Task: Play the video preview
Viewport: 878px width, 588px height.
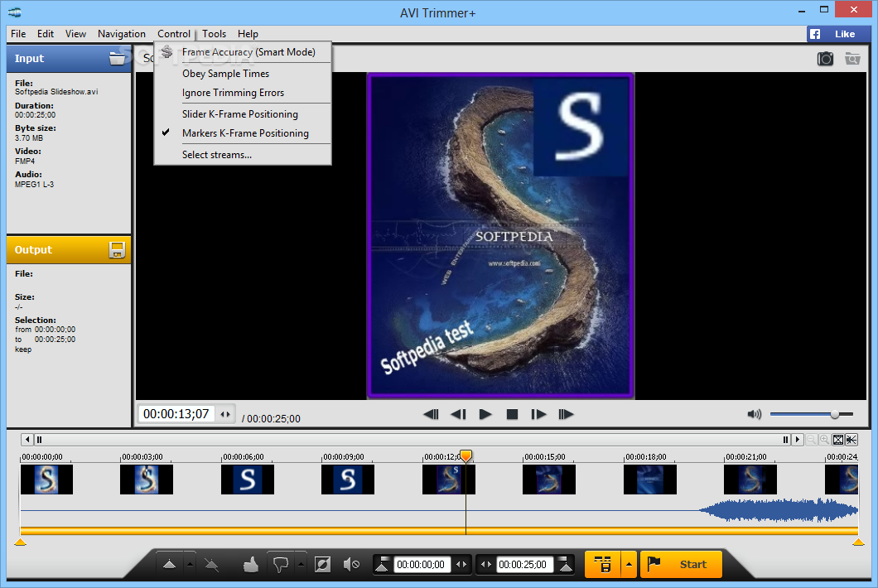Action: (485, 414)
